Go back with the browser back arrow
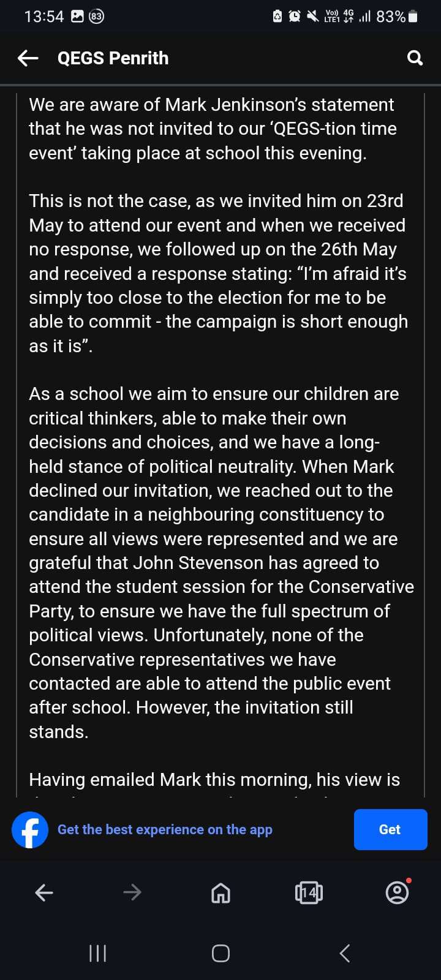 (x=44, y=892)
